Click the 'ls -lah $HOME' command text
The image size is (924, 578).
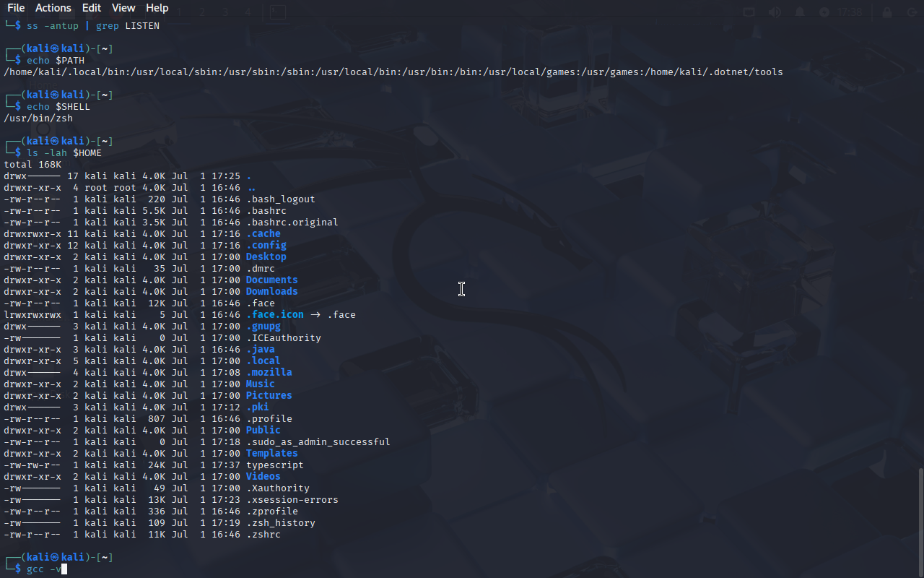(x=64, y=153)
